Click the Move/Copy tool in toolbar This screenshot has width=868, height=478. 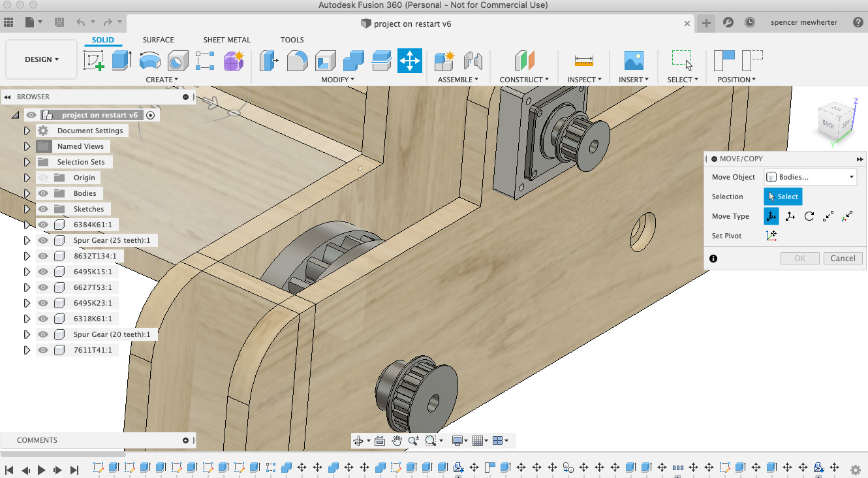click(x=410, y=61)
